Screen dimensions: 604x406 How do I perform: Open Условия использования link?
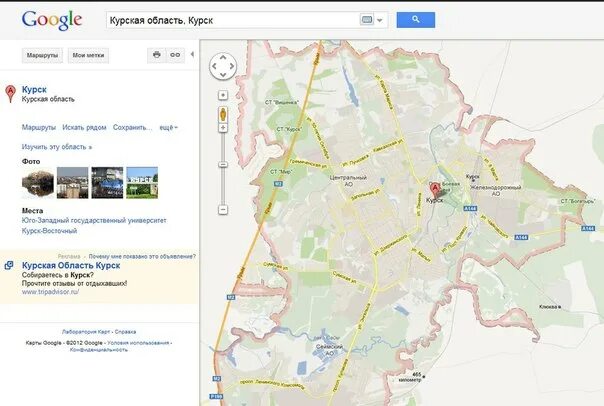pos(138,343)
